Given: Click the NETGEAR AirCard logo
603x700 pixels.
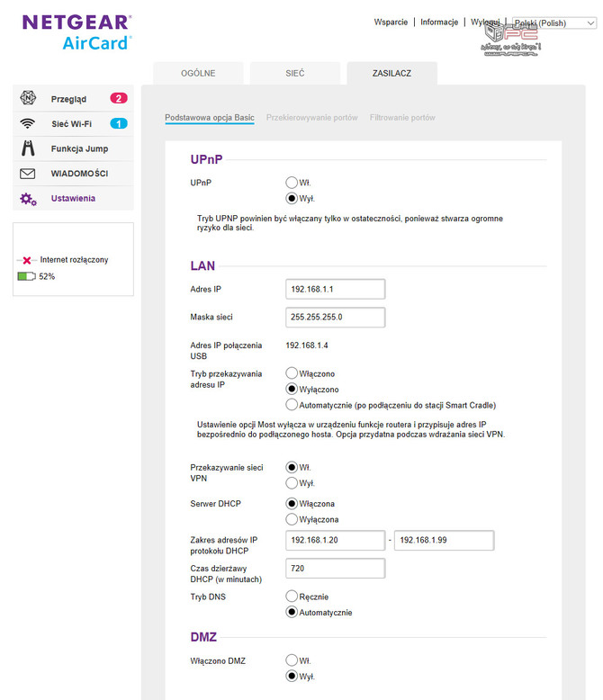Looking at the screenshot, I should 77,31.
